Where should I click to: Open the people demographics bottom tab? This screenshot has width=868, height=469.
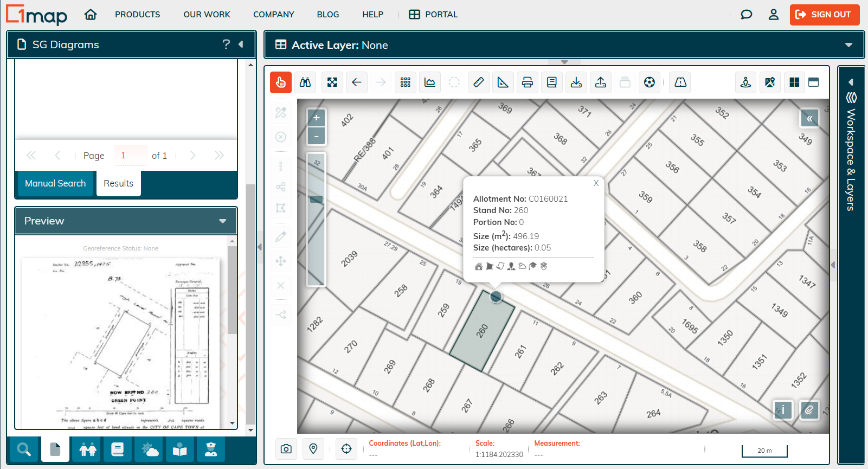[x=88, y=449]
